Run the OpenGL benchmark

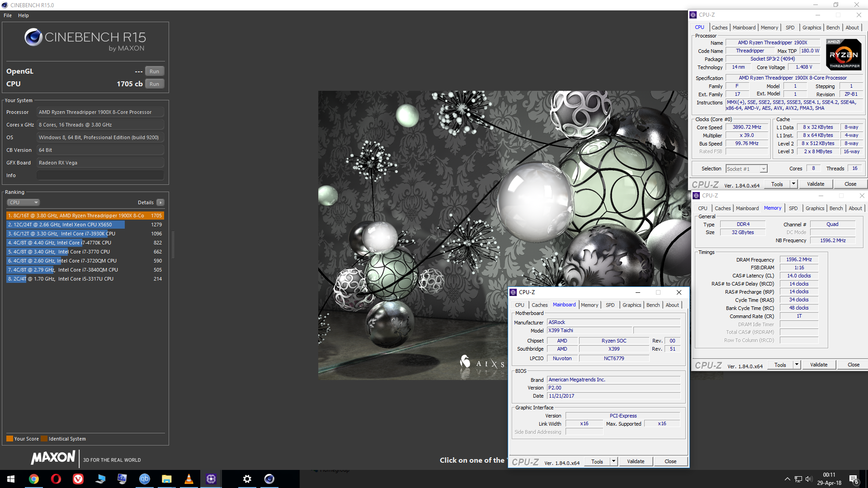(154, 71)
